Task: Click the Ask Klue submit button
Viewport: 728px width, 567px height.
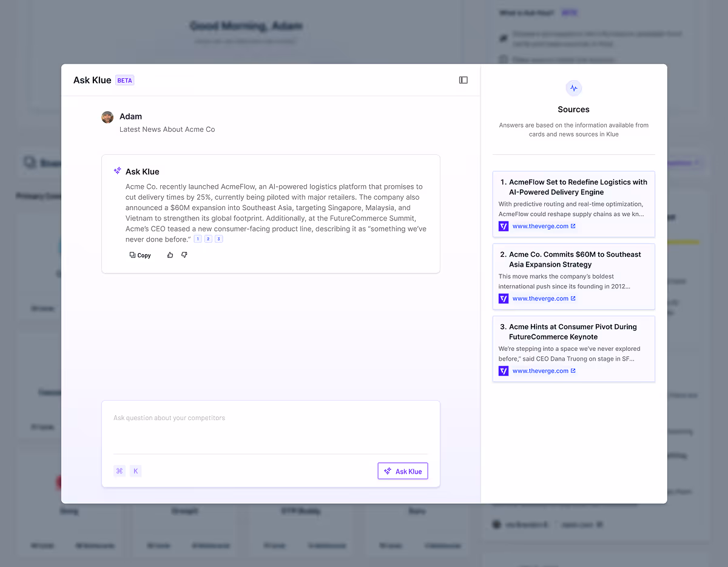Action: click(x=403, y=471)
